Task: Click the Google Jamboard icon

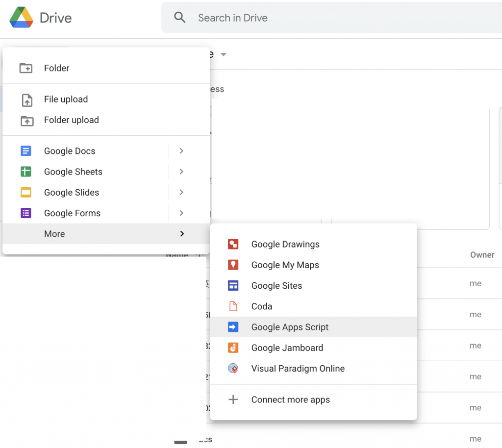Action: [233, 348]
